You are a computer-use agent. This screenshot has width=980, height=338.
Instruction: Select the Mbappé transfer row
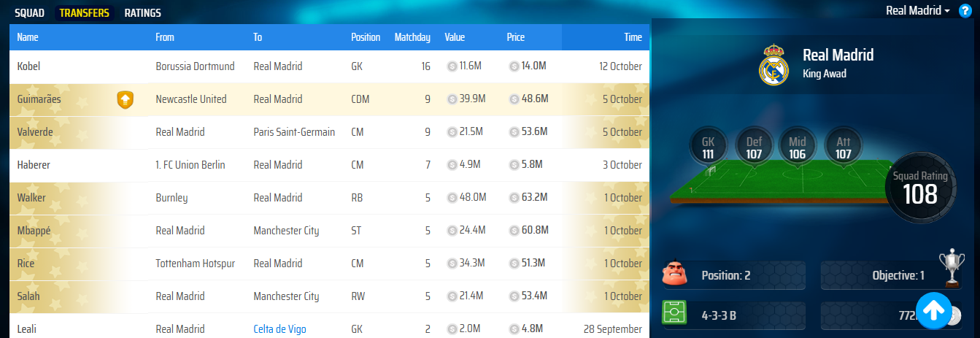coord(328,231)
